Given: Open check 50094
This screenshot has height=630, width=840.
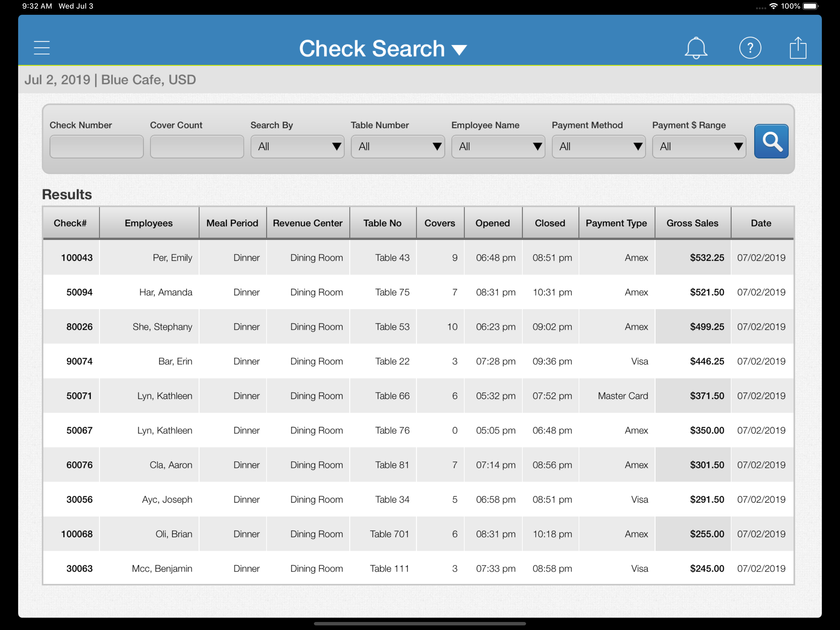Looking at the screenshot, I should point(79,292).
